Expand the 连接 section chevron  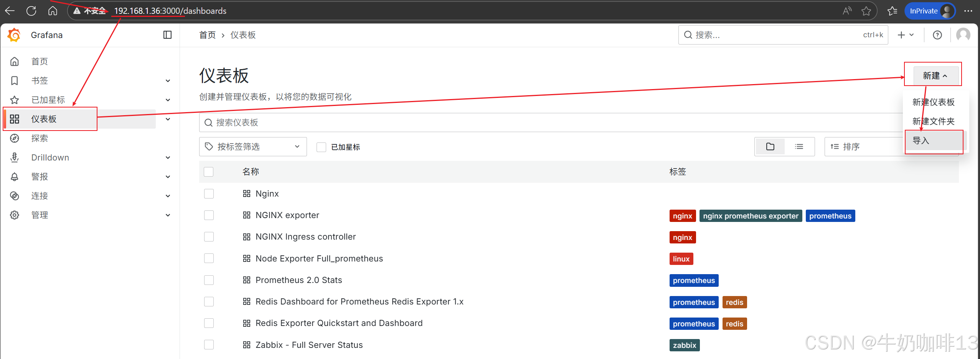pos(168,196)
